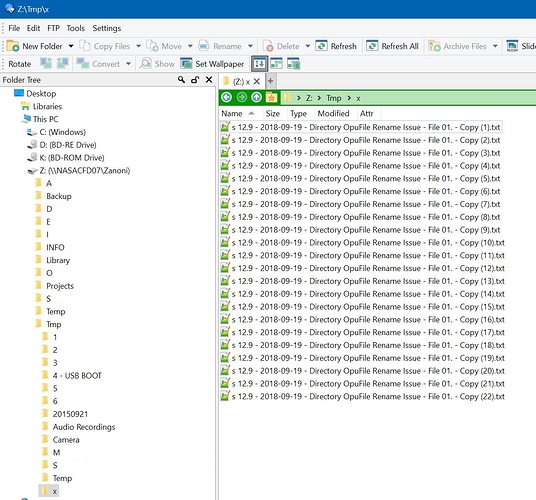Click the Delete toolbar button

click(281, 46)
